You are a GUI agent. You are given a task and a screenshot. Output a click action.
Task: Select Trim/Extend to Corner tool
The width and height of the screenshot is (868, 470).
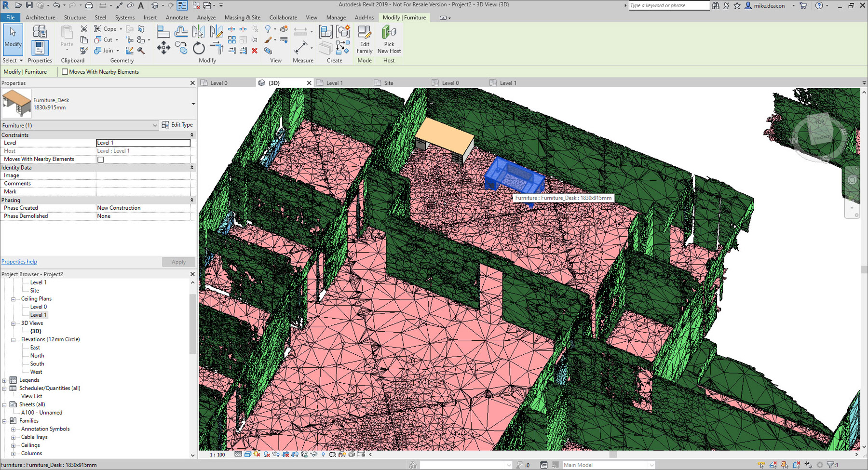(216, 48)
